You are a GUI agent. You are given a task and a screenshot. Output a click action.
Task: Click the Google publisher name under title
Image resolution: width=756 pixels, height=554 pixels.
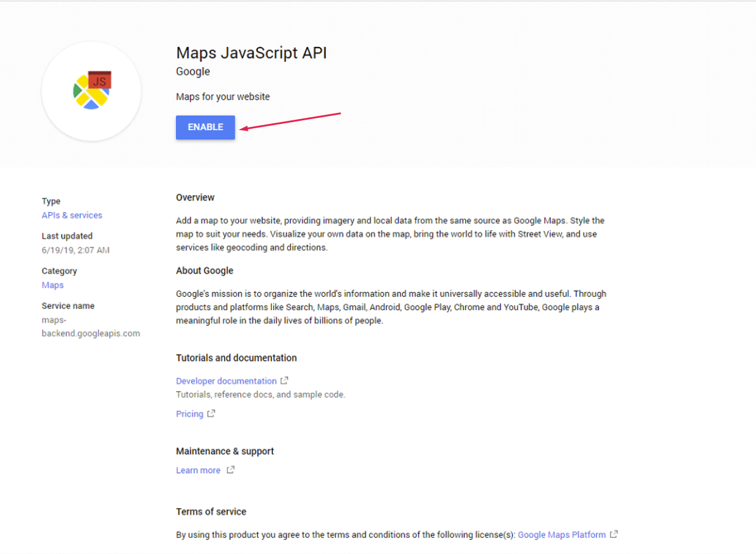coord(193,71)
